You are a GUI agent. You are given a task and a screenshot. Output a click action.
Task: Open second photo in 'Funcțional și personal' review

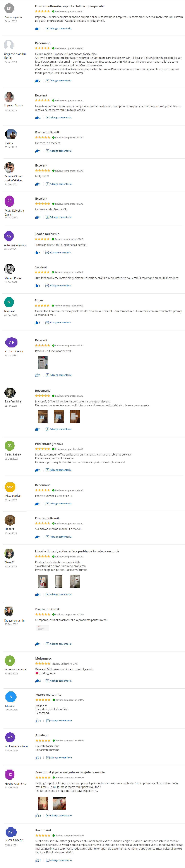pyautogui.click(x=59, y=803)
